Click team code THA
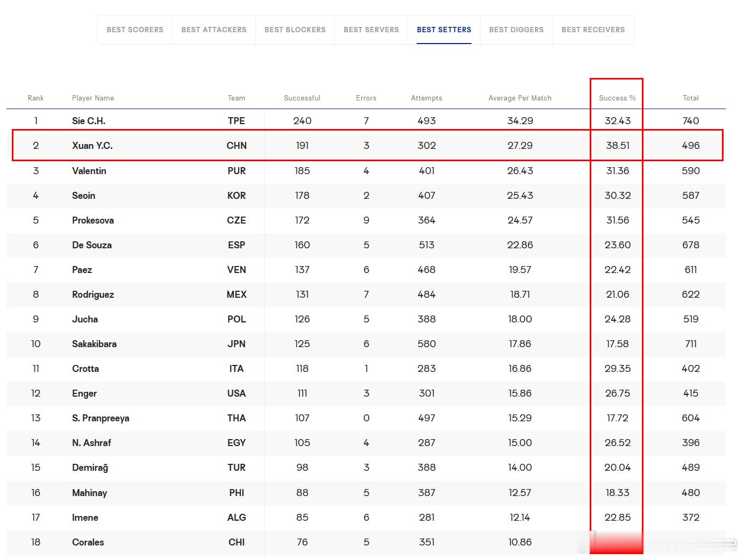The height and width of the screenshot is (560, 744). (237, 418)
